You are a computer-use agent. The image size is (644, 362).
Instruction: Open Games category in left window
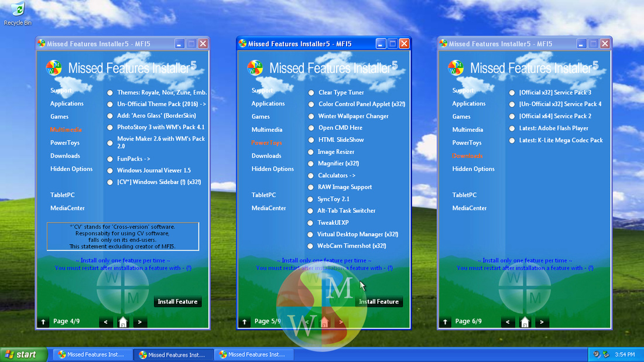pyautogui.click(x=60, y=117)
